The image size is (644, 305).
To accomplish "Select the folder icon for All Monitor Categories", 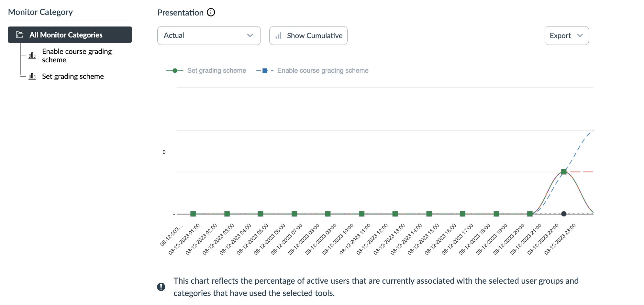I will click(19, 35).
